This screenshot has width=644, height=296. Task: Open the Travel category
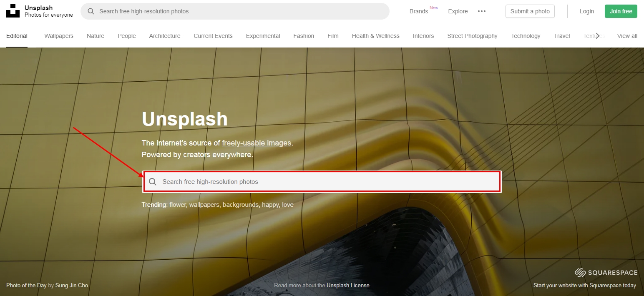point(562,36)
